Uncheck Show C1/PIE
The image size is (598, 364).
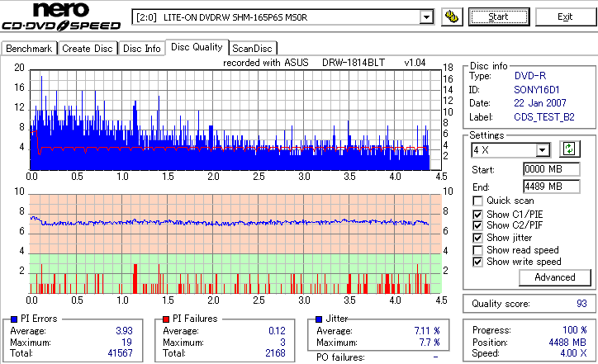(477, 215)
